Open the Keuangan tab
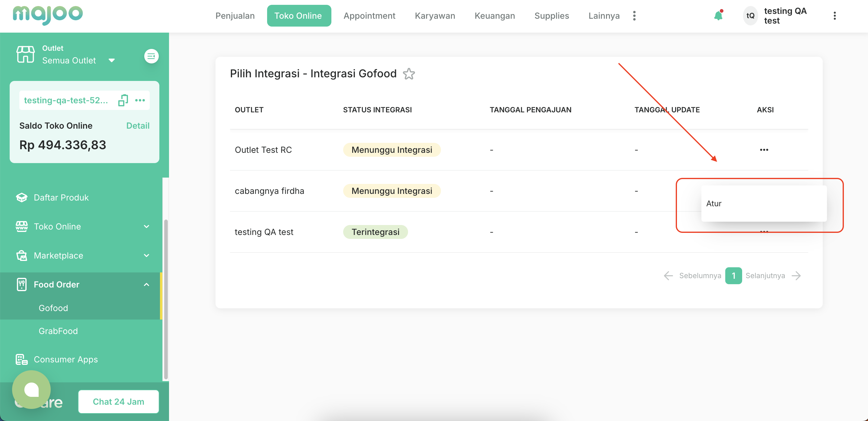This screenshot has width=868, height=421. coord(494,16)
